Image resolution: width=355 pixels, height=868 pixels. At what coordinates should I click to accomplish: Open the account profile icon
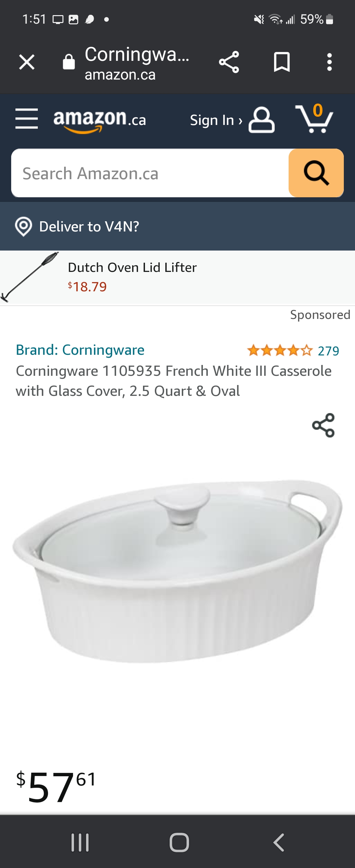[261, 120]
